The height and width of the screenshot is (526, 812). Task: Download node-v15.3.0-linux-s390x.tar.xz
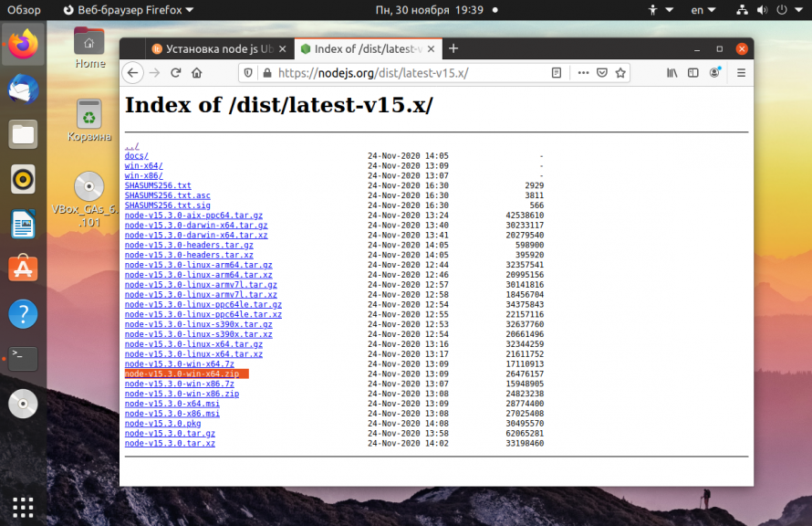[x=198, y=334]
